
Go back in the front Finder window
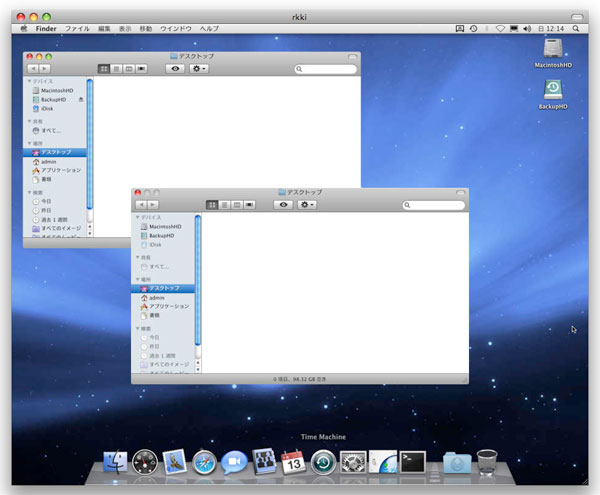(x=141, y=205)
